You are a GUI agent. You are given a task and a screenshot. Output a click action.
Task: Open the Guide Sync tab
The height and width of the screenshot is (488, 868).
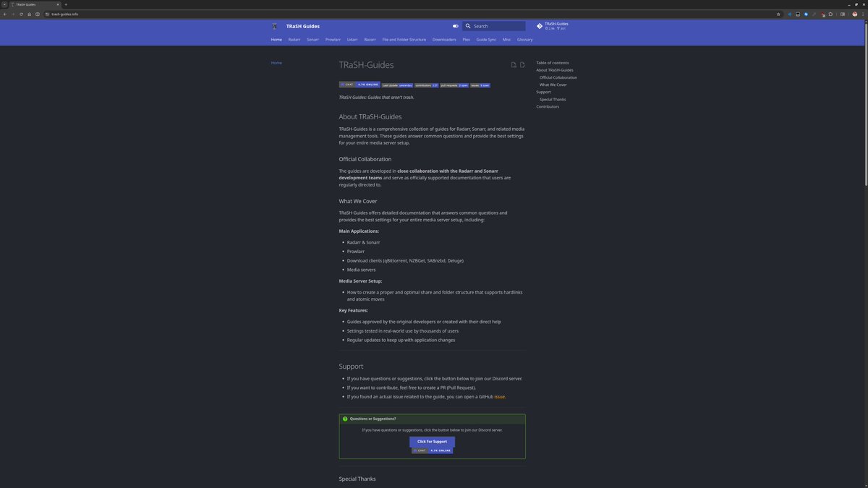[x=486, y=40]
